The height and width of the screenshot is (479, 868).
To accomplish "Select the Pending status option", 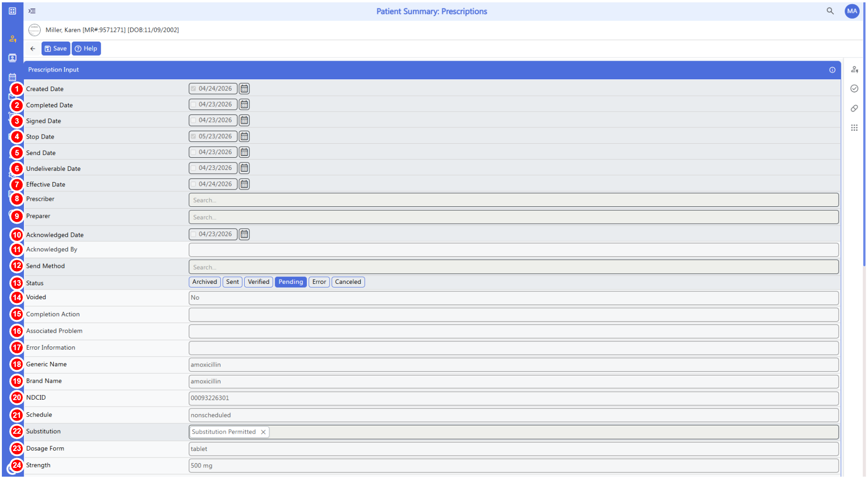I will [x=291, y=282].
